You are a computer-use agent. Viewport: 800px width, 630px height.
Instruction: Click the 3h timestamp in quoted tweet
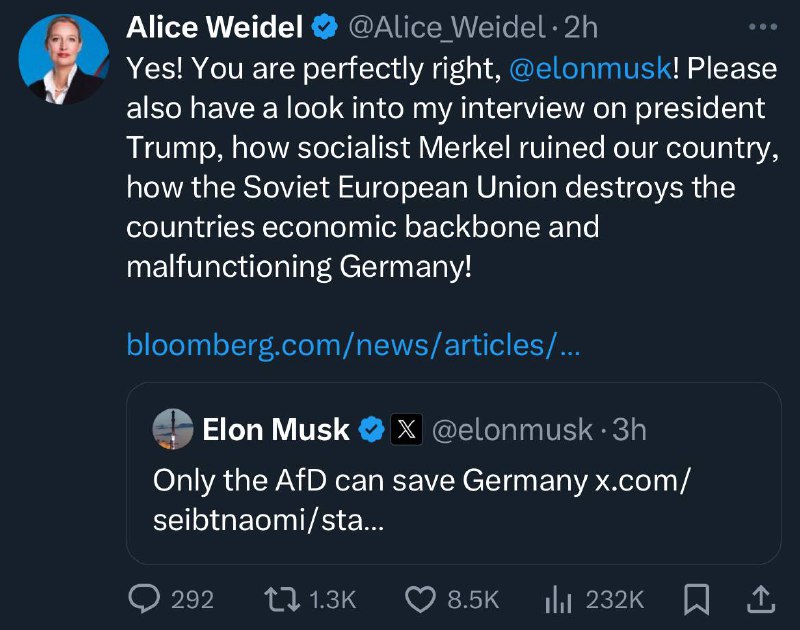pyautogui.click(x=629, y=430)
